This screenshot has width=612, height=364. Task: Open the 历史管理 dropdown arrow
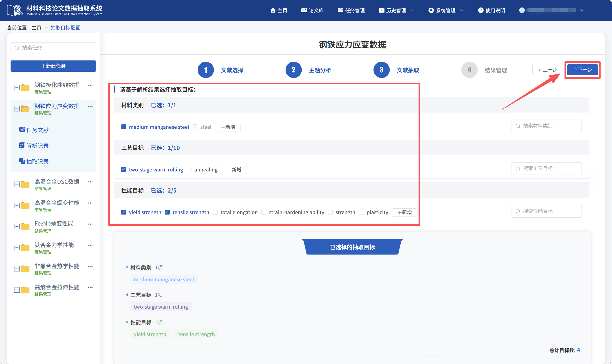(x=412, y=10)
